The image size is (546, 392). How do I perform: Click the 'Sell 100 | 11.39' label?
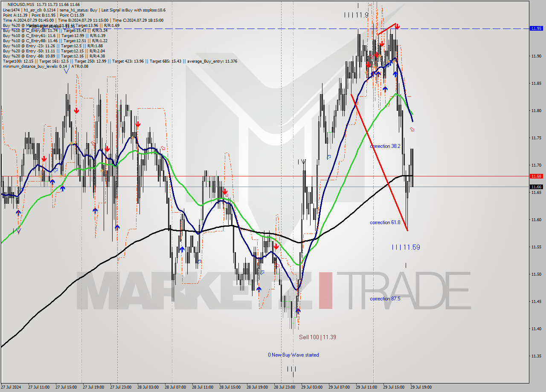coord(317,337)
